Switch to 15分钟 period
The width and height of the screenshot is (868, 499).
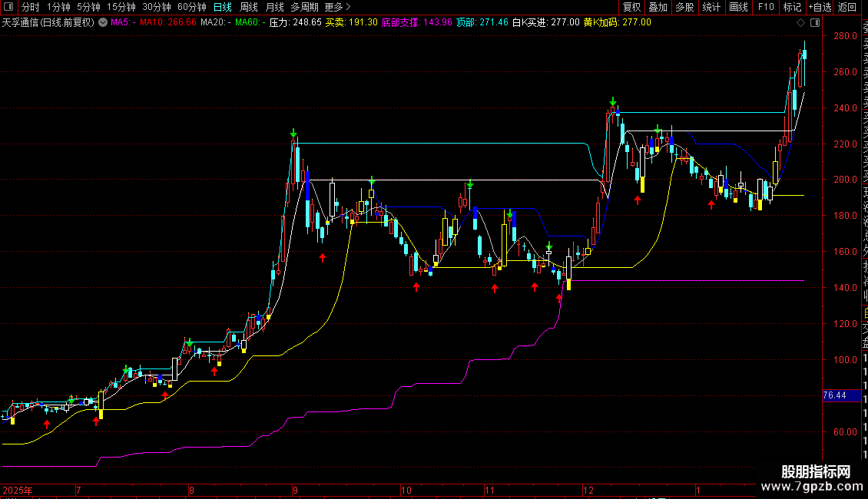(x=121, y=7)
